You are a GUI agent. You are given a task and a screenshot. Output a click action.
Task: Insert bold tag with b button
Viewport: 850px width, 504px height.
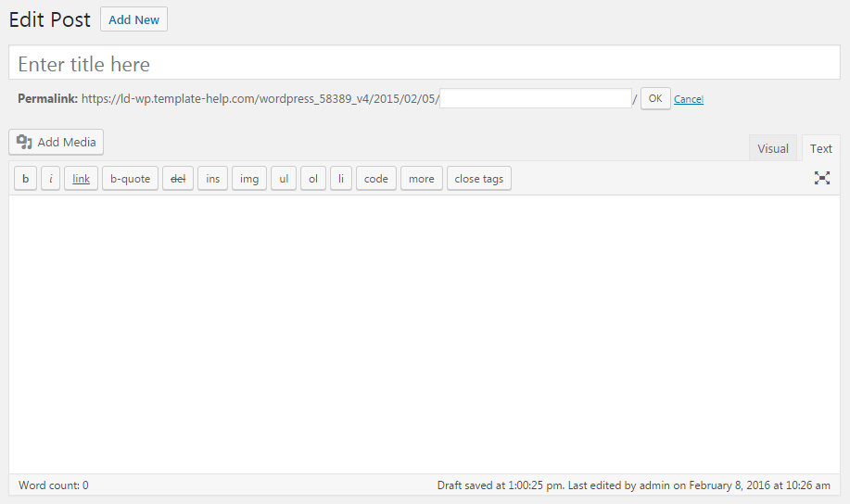[25, 178]
